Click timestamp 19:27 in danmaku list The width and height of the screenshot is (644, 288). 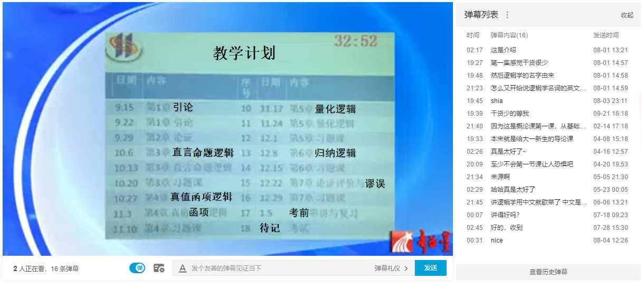pyautogui.click(x=475, y=63)
